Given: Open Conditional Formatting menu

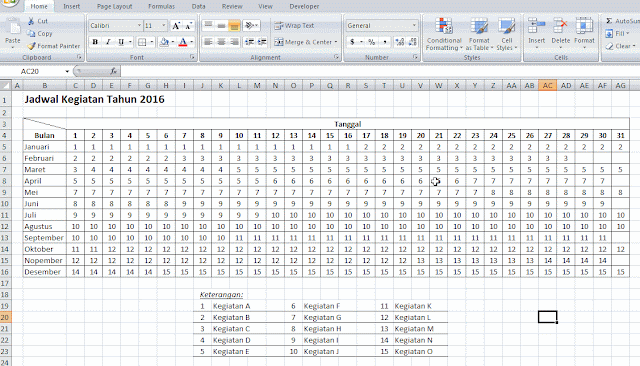Looking at the screenshot, I should click(444, 34).
